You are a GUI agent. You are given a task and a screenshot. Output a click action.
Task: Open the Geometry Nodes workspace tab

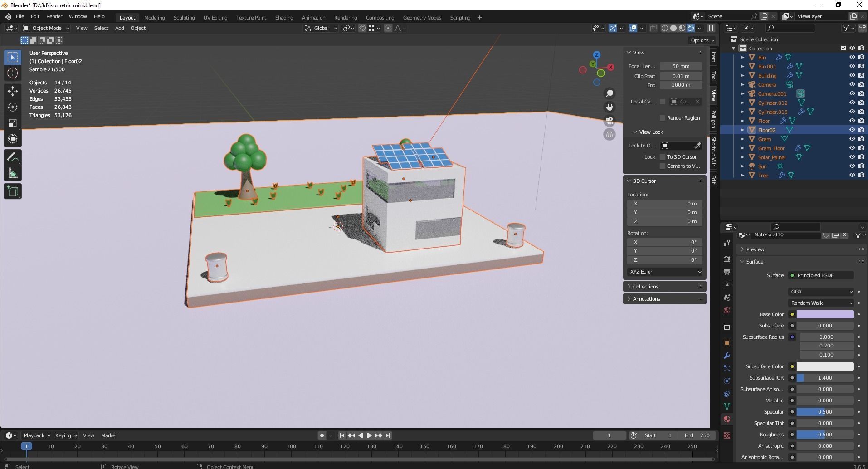coord(422,18)
